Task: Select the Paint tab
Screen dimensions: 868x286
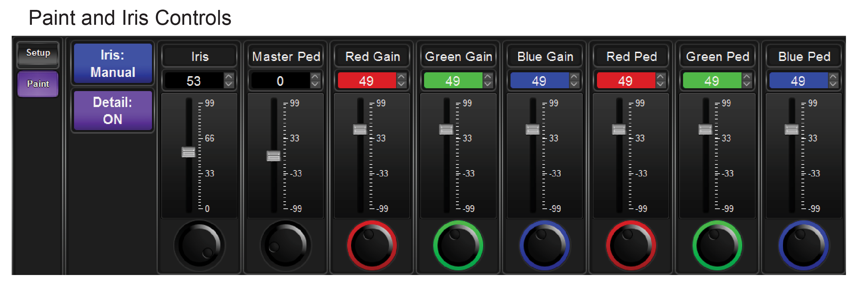Action: tap(38, 84)
